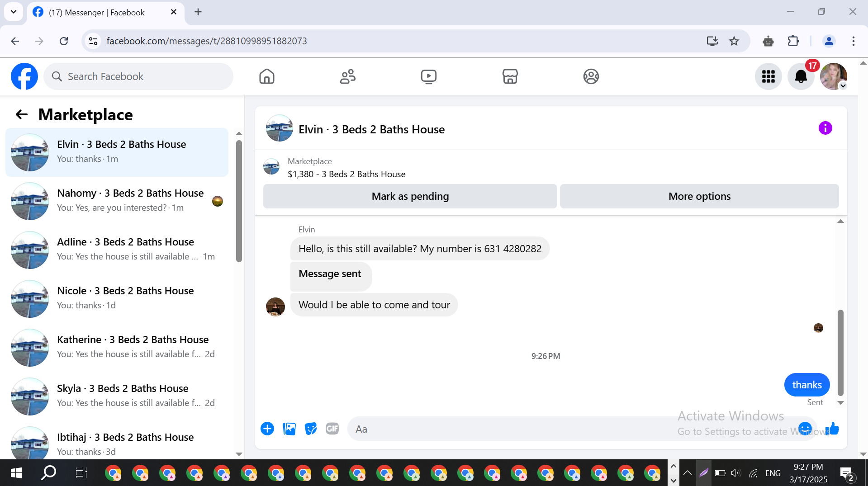This screenshot has height=486, width=868.
Task: Open Chrome three-dot menu
Action: (x=854, y=41)
